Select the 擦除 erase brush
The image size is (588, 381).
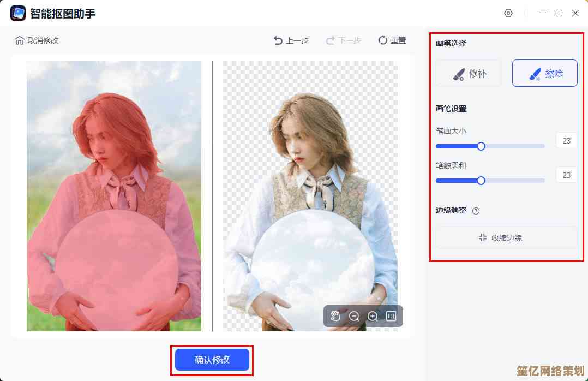[x=544, y=73]
